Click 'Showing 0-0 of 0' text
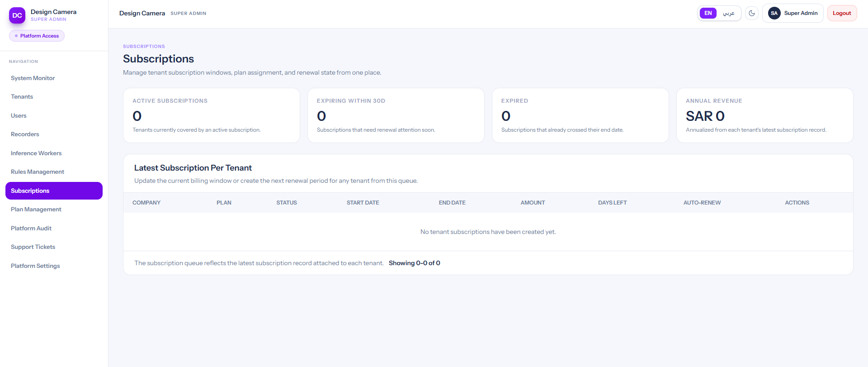Screen dimensions: 868x367 tap(415, 263)
